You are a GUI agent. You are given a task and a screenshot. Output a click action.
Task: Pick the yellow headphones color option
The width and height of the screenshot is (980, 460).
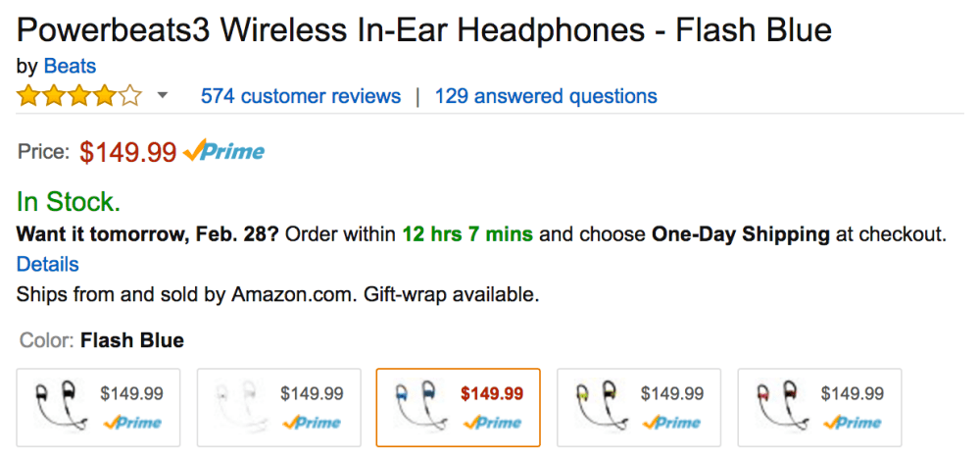point(639,407)
